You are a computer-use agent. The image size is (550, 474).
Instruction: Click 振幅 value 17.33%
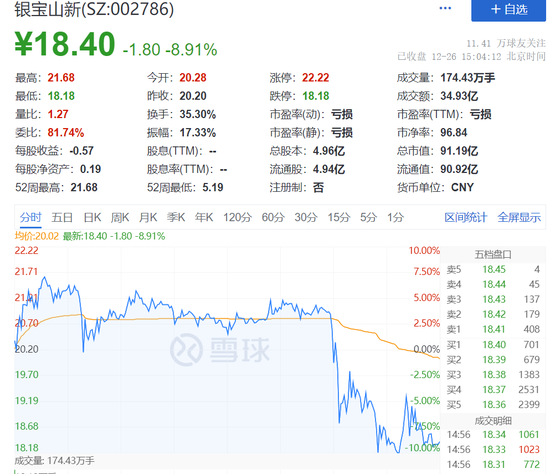198,133
